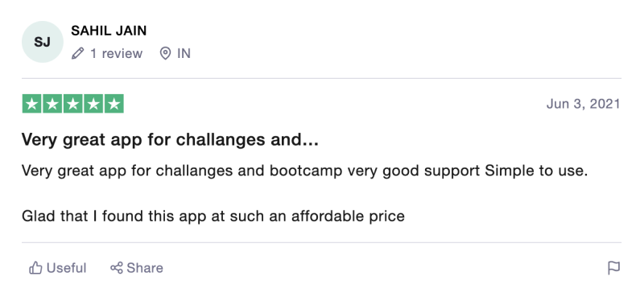
Task: Click the fifth green rating star
Action: point(114,104)
